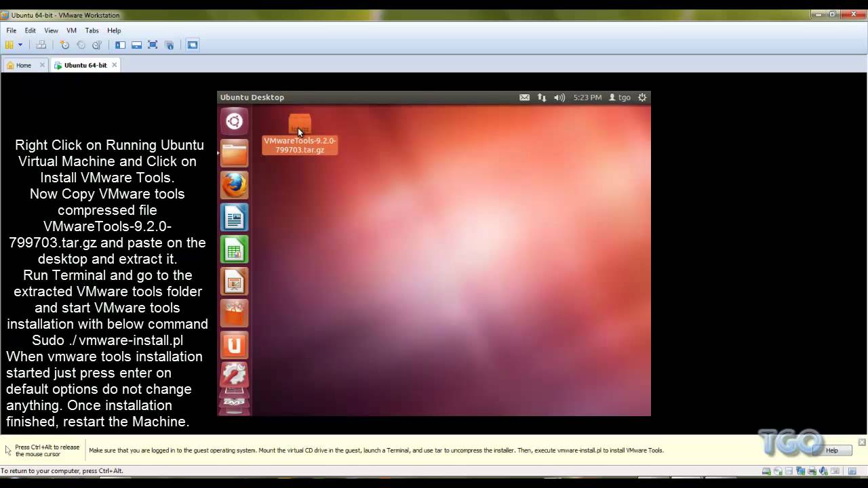This screenshot has width=868, height=488.
Task: Enter full screen mode icon
Action: click(153, 45)
